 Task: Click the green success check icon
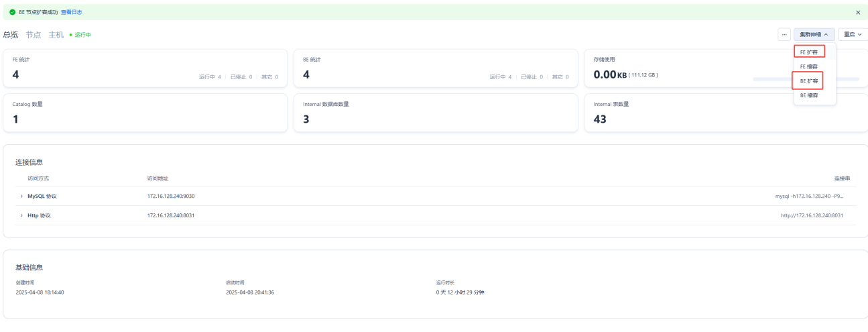tap(12, 12)
